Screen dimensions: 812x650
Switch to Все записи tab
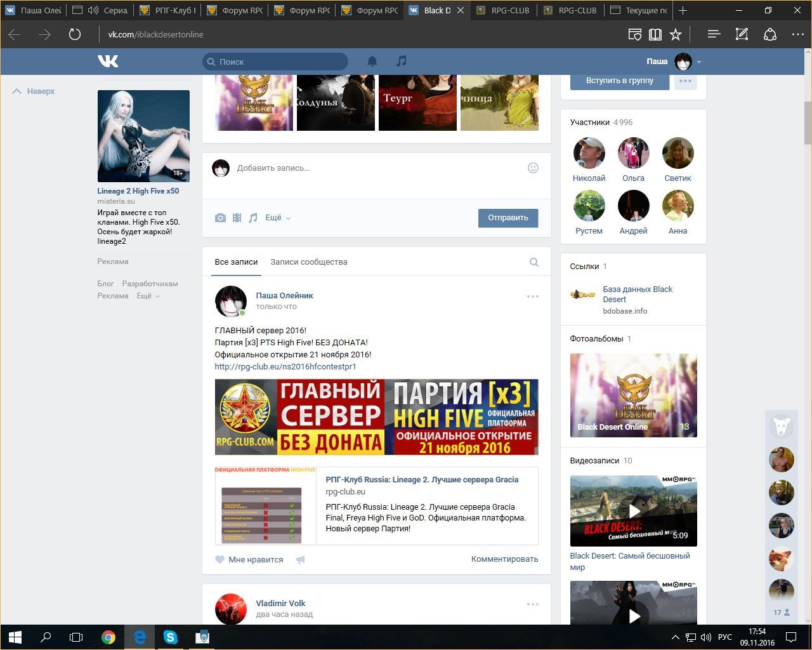pyautogui.click(x=236, y=262)
